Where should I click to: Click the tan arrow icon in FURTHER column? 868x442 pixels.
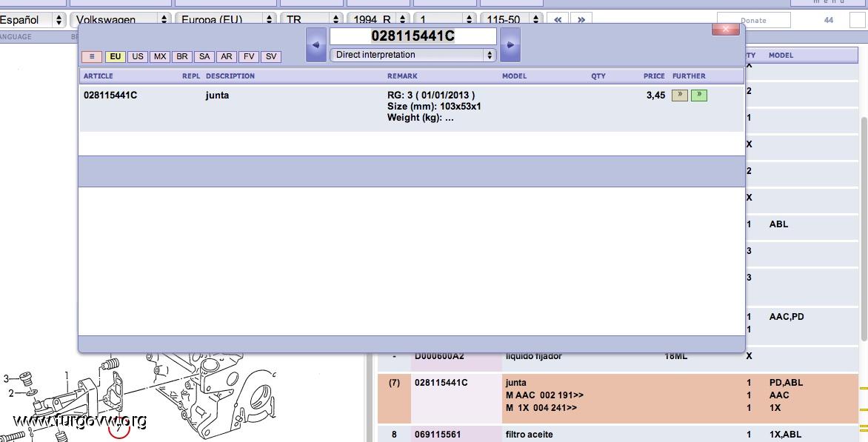[x=679, y=96]
